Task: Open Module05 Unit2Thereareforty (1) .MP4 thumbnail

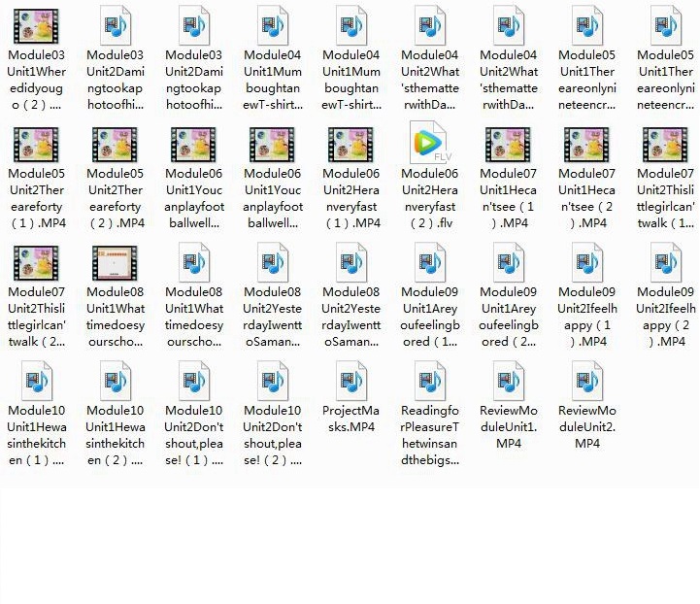Action: point(36,144)
